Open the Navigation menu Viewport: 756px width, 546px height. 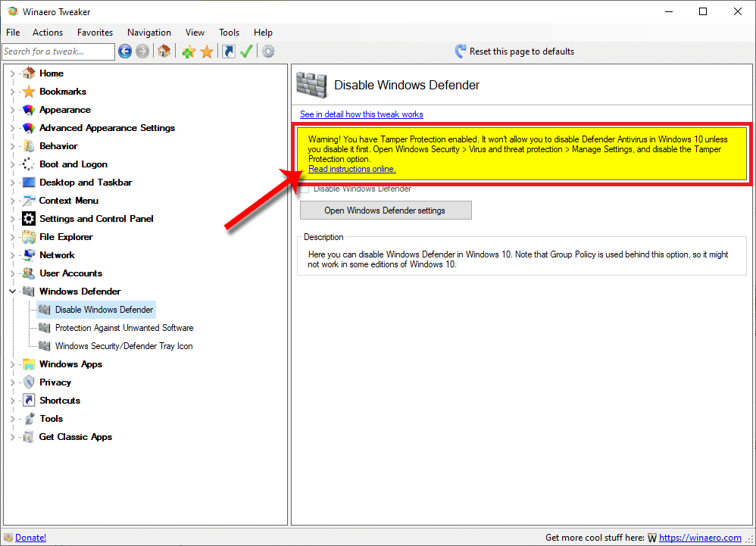[149, 33]
